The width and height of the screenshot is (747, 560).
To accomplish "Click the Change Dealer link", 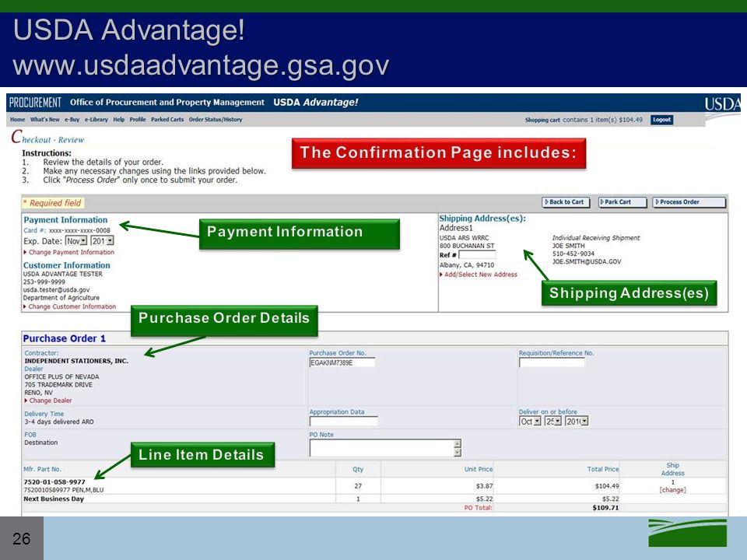I will click(x=51, y=401).
